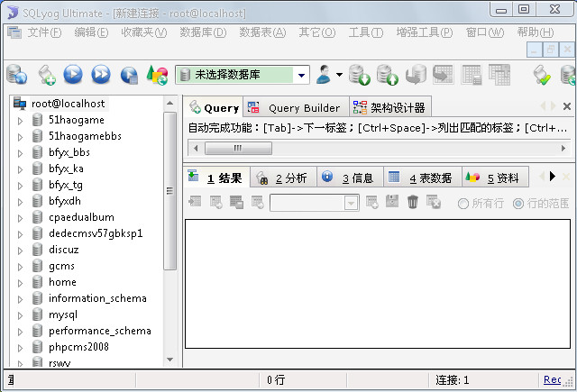Click the new query editor icon

click(x=45, y=75)
